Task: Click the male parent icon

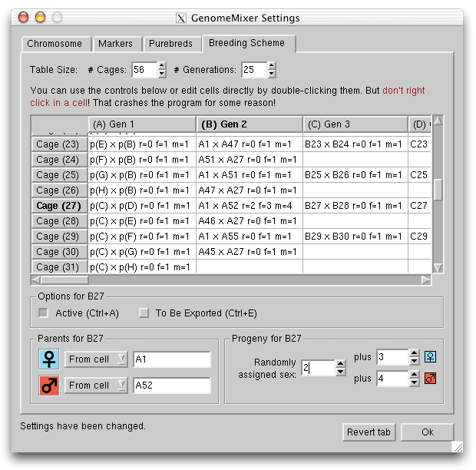Action: coord(49,386)
